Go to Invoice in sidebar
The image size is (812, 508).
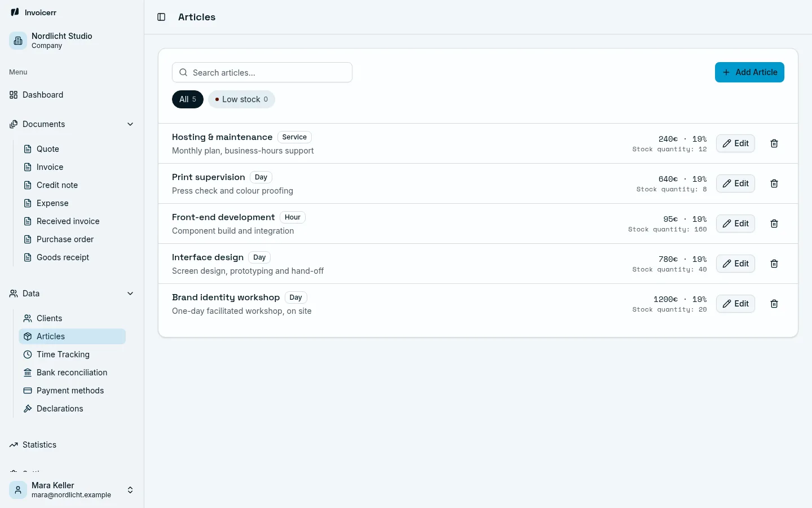click(72, 167)
